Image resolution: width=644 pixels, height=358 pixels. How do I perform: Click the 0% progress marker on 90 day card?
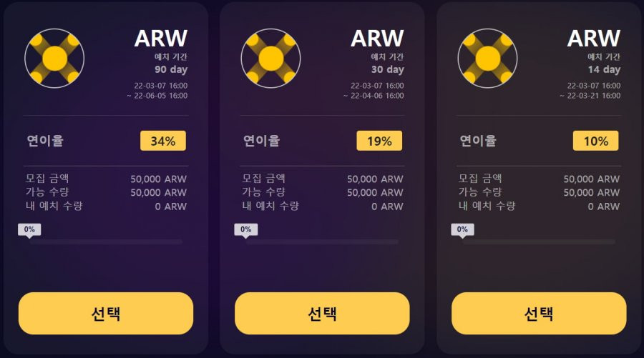pos(29,230)
